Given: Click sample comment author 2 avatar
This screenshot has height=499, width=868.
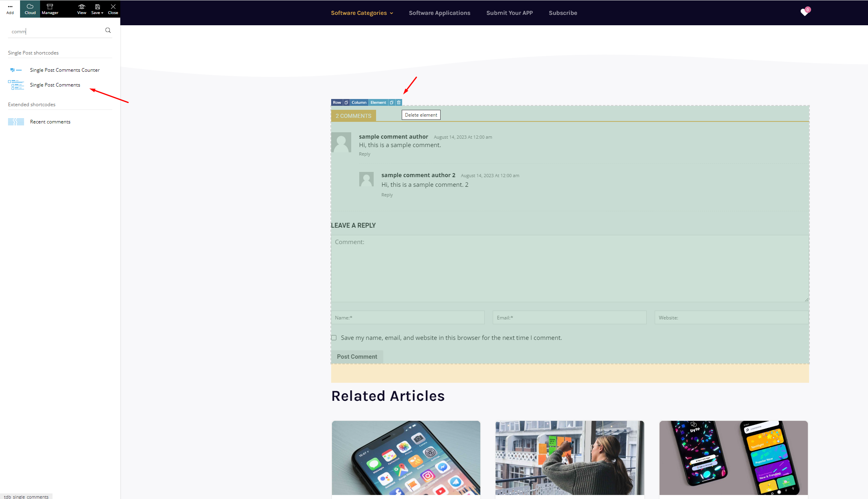Looking at the screenshot, I should click(x=366, y=179).
